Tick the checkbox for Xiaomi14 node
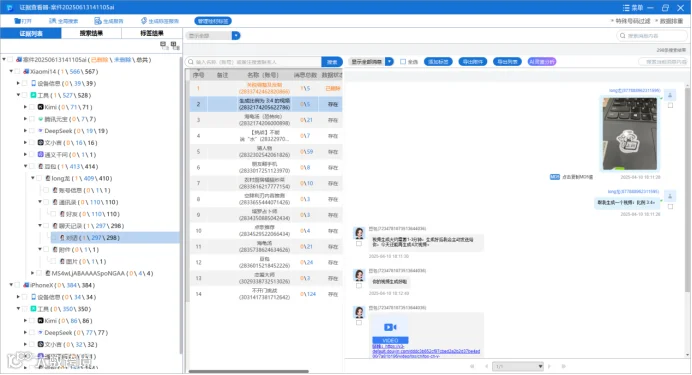 point(17,71)
